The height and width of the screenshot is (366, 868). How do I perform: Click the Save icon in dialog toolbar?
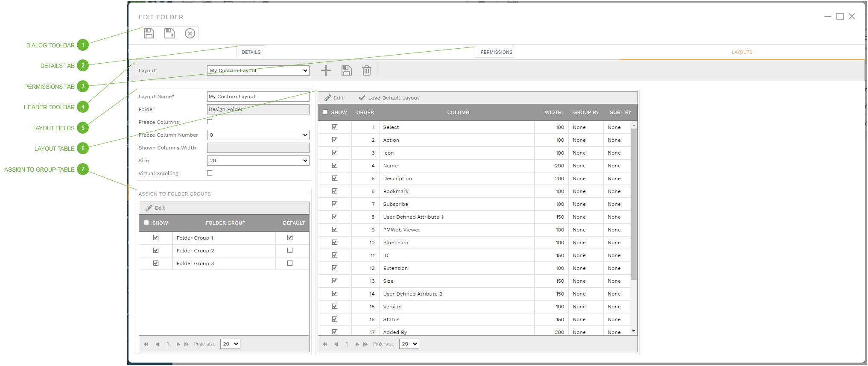[149, 33]
